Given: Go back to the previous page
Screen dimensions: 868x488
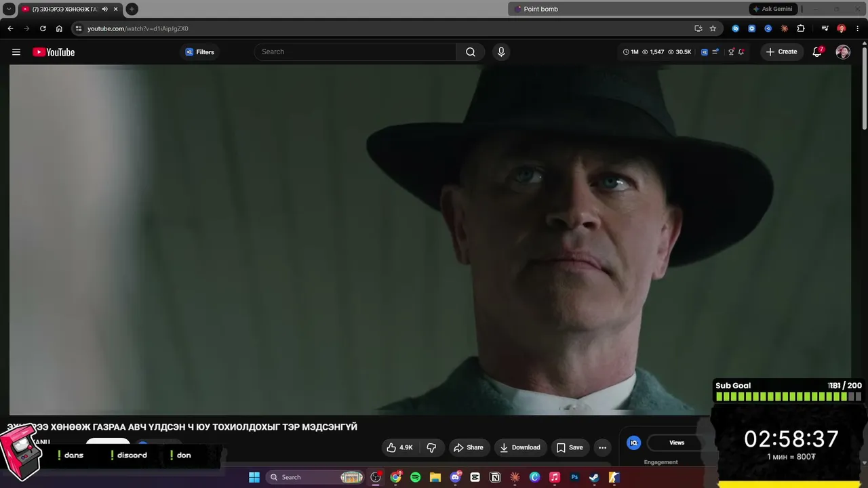Looking at the screenshot, I should click(x=10, y=28).
